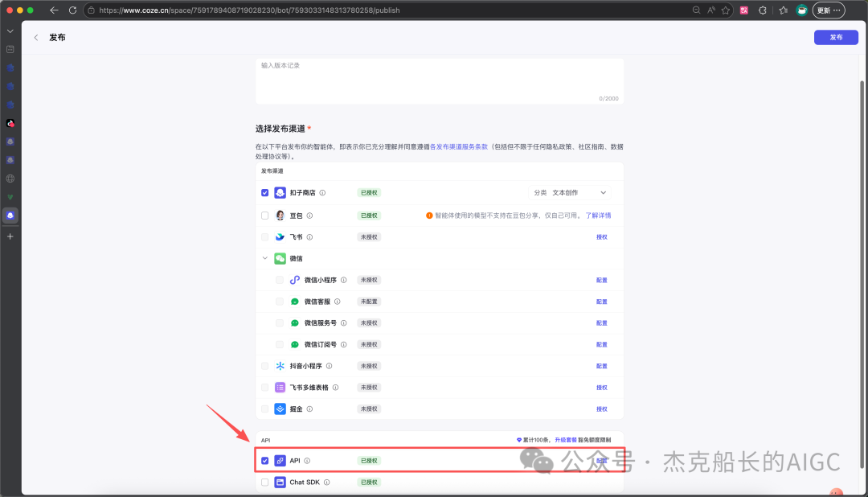This screenshot has height=497, width=868.
Task: Click the page's vertical scrollbar
Action: pos(862,274)
